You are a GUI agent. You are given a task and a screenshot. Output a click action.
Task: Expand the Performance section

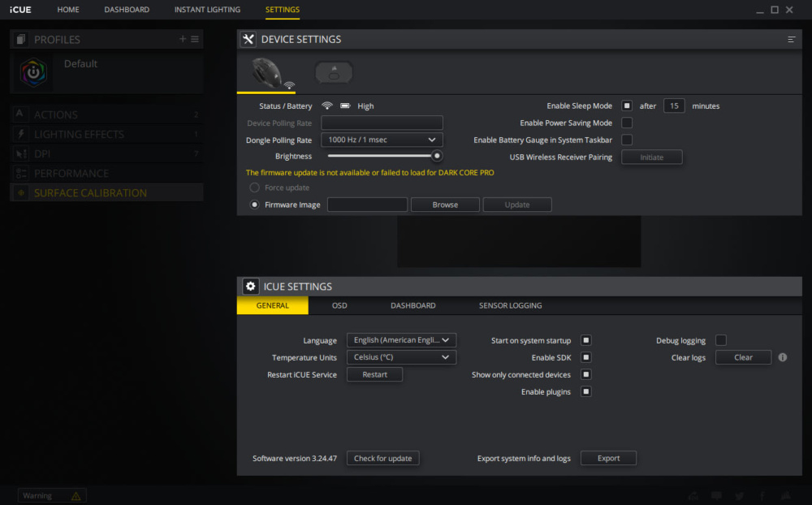106,174
